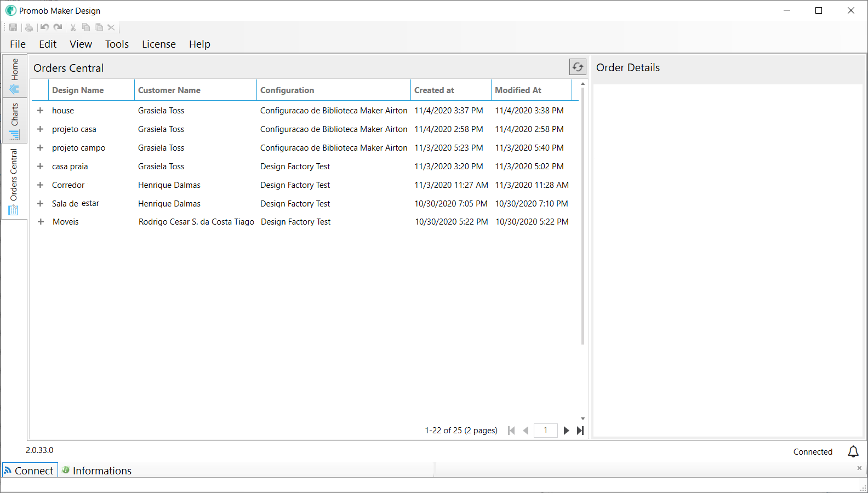Sort by the Design Name column header

(92, 90)
